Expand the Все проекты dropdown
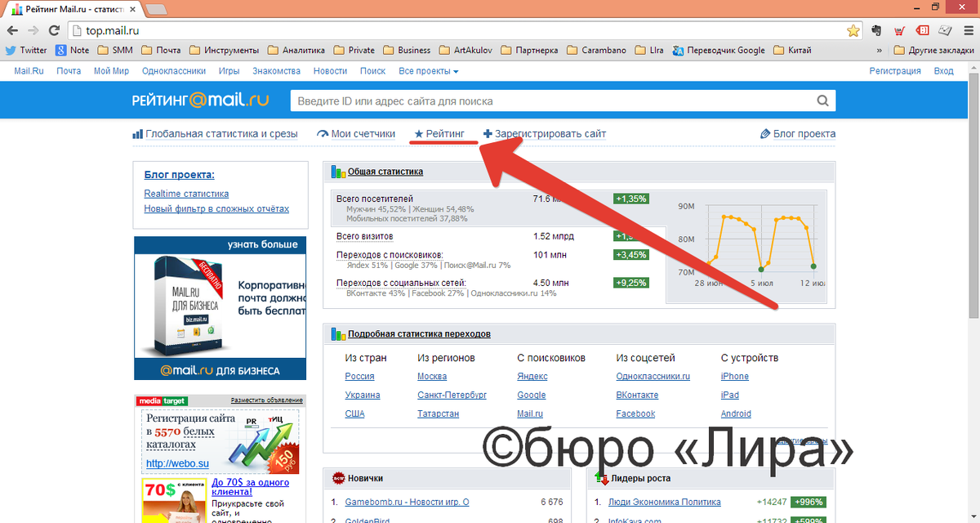Viewport: 980px width, 523px height. 429,71
